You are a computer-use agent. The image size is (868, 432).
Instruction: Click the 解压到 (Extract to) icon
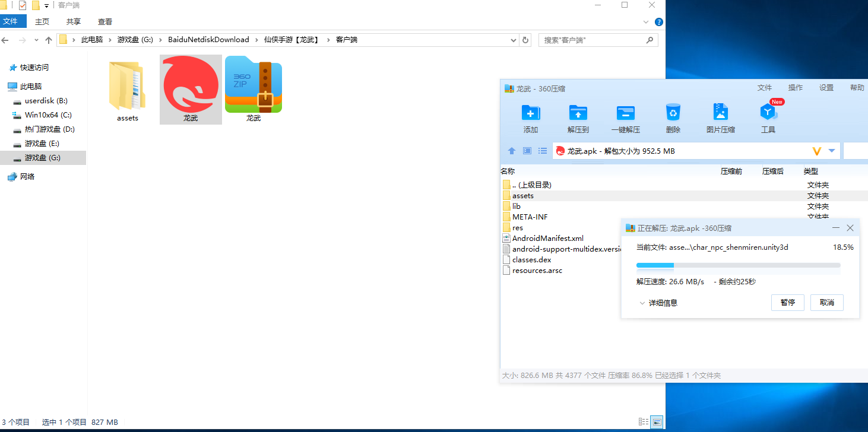tap(578, 113)
